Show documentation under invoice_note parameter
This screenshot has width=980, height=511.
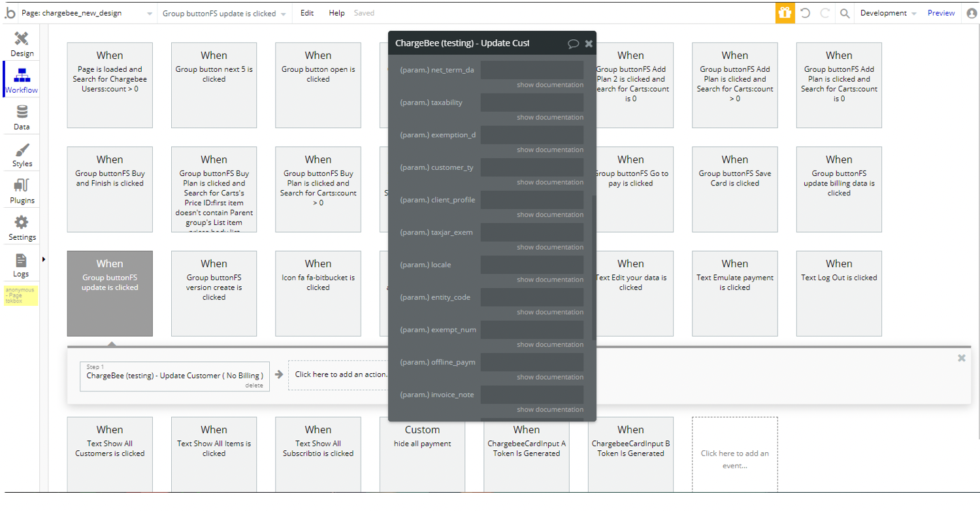point(550,410)
